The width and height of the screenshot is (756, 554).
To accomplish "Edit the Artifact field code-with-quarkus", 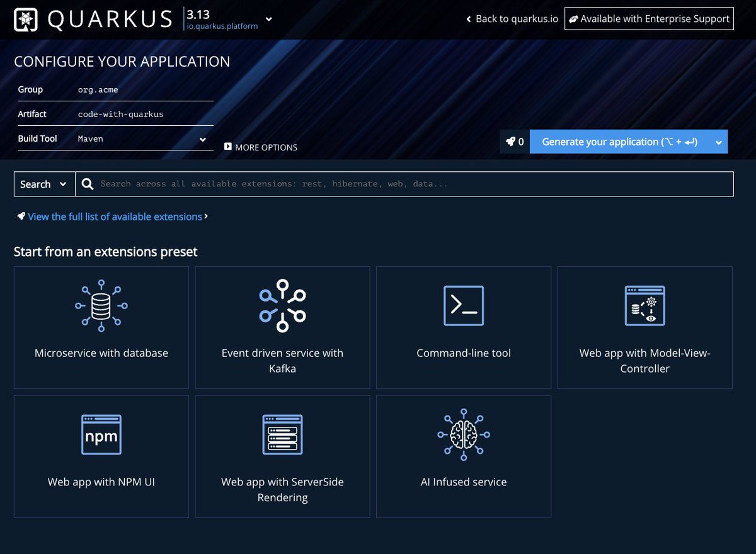I will tap(145, 114).
